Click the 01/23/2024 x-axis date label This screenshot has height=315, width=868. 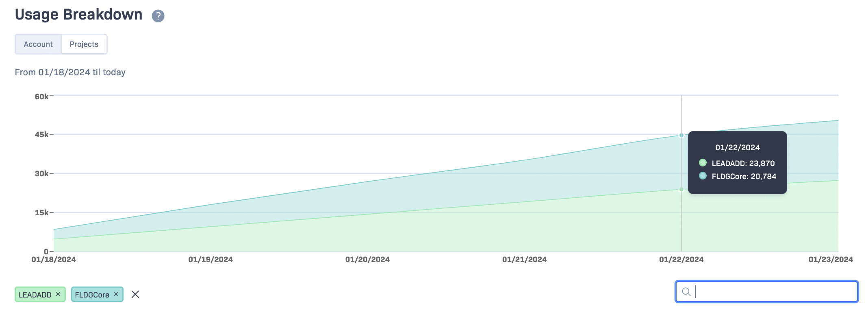click(831, 260)
